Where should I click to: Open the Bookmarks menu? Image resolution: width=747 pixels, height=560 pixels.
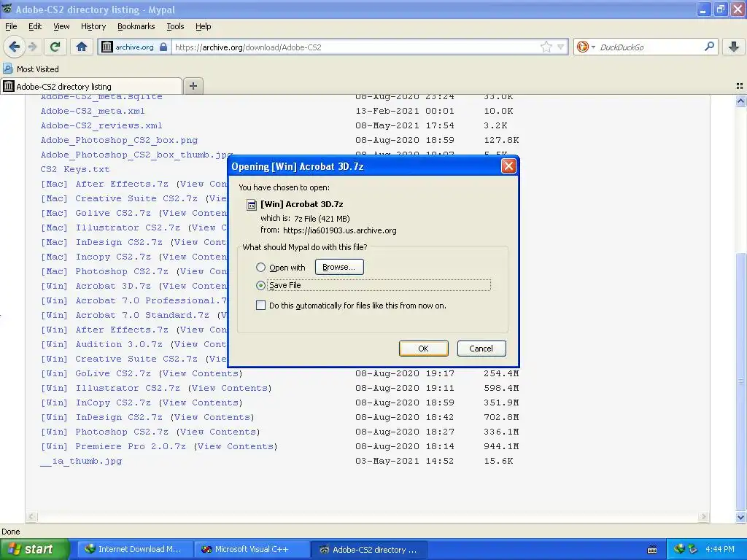click(x=136, y=26)
